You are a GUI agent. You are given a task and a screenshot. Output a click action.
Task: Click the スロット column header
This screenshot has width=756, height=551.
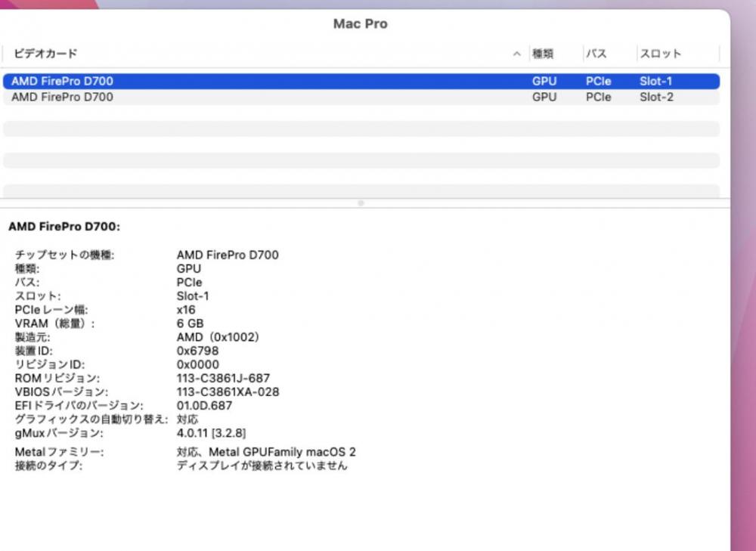point(661,54)
